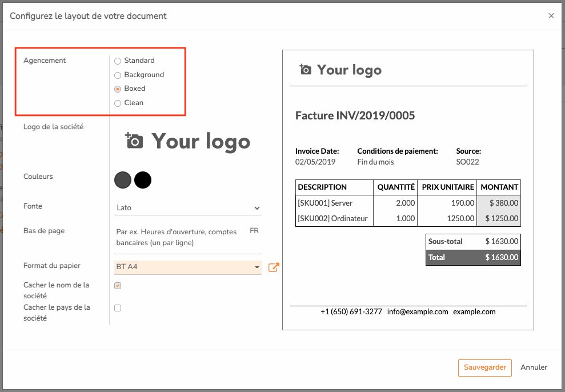Image resolution: width=565 pixels, height=392 pixels.
Task: Click the large Your logo placeholder image
Action: 188,141
